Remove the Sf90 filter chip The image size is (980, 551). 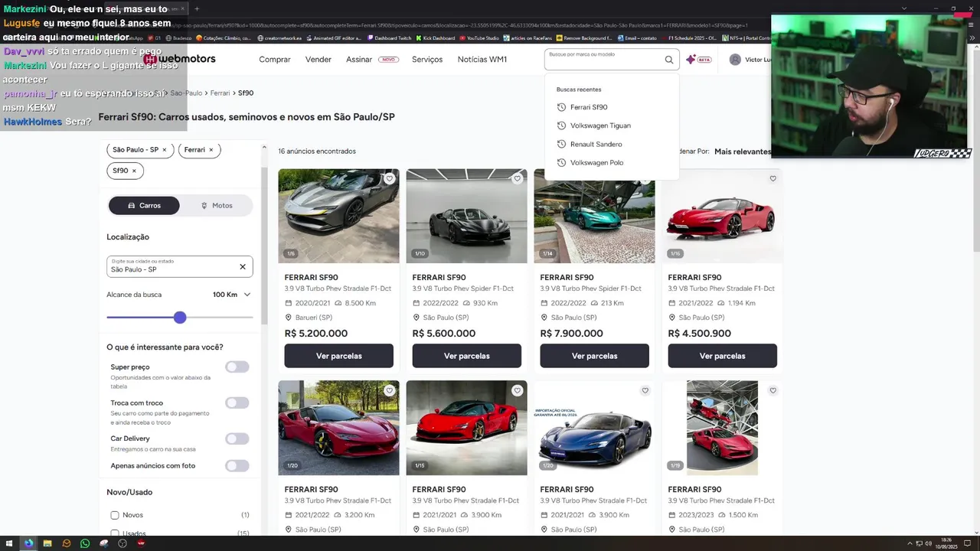pos(133,171)
